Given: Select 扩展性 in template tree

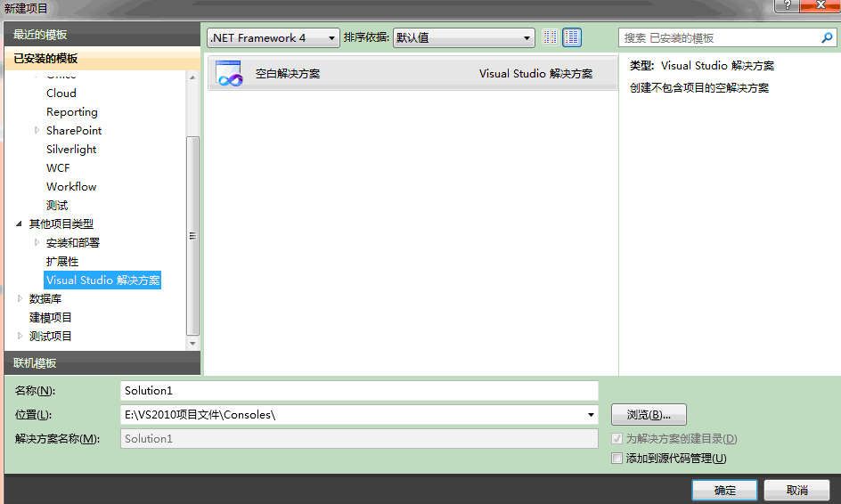Looking at the screenshot, I should [x=62, y=262].
